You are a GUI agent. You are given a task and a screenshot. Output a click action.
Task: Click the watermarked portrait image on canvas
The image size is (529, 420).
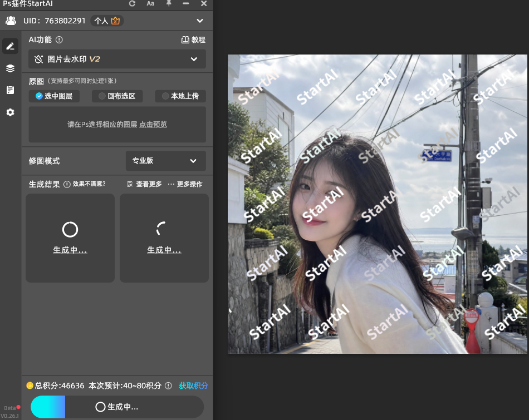click(x=377, y=204)
